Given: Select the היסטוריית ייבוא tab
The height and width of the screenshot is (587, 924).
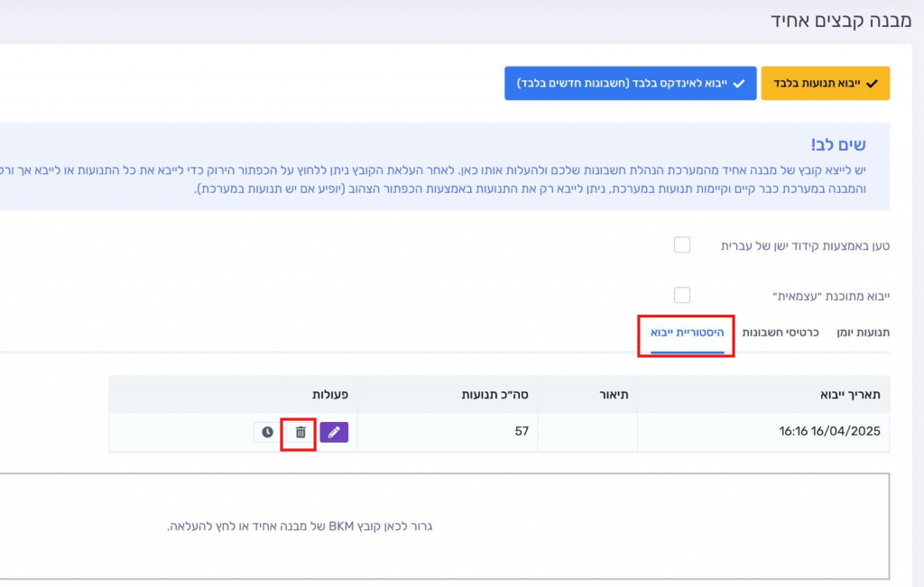Looking at the screenshot, I should (x=687, y=333).
